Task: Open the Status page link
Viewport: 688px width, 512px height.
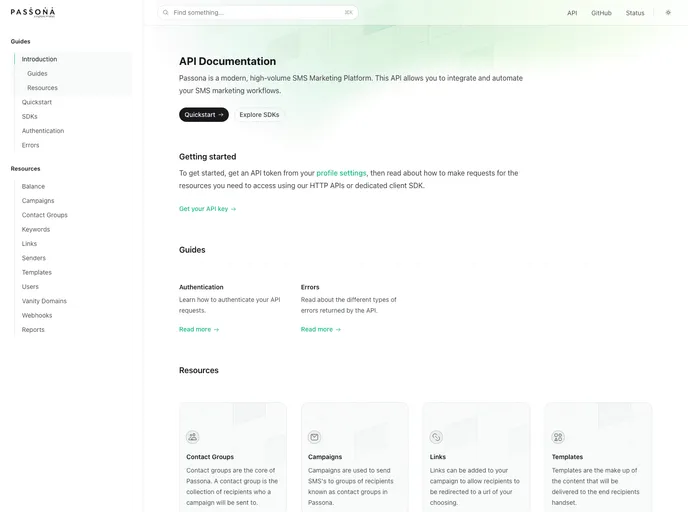Action: click(x=635, y=13)
